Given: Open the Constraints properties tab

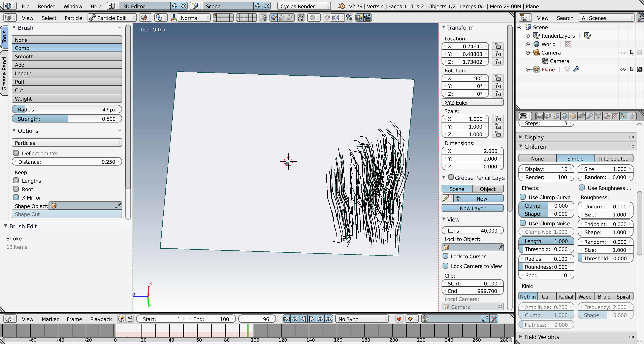Looking at the screenshot, I should point(581,116).
